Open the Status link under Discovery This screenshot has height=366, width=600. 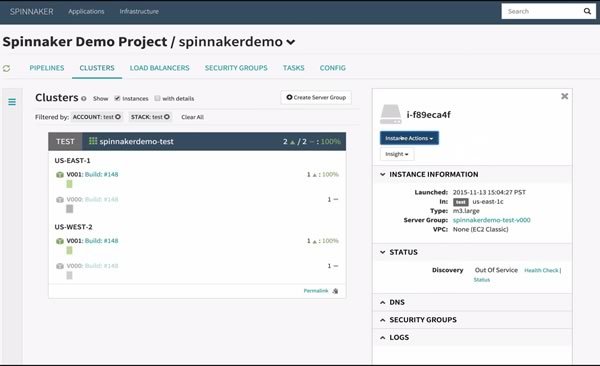[x=482, y=280]
